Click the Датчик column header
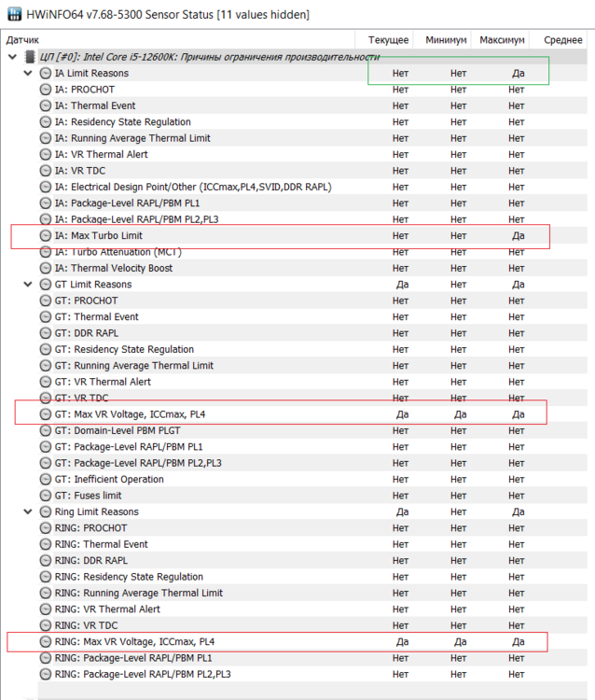595x700 pixels. pyautogui.click(x=22, y=40)
